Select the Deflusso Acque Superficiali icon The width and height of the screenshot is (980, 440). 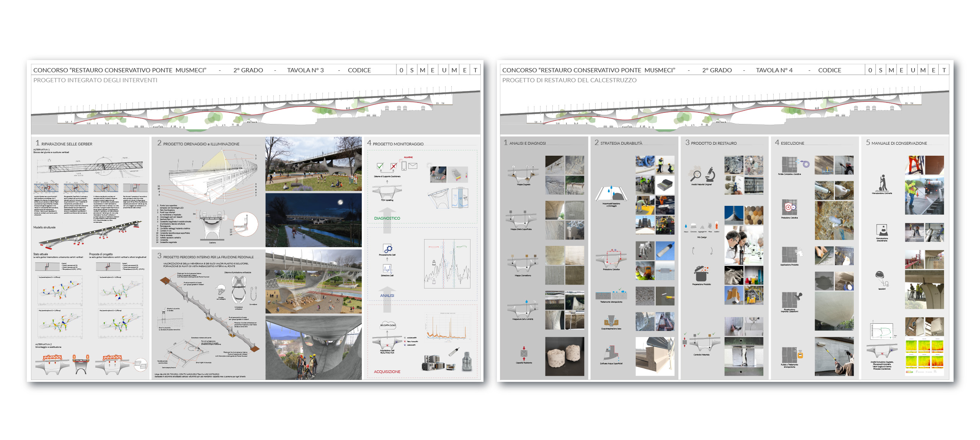click(611, 354)
